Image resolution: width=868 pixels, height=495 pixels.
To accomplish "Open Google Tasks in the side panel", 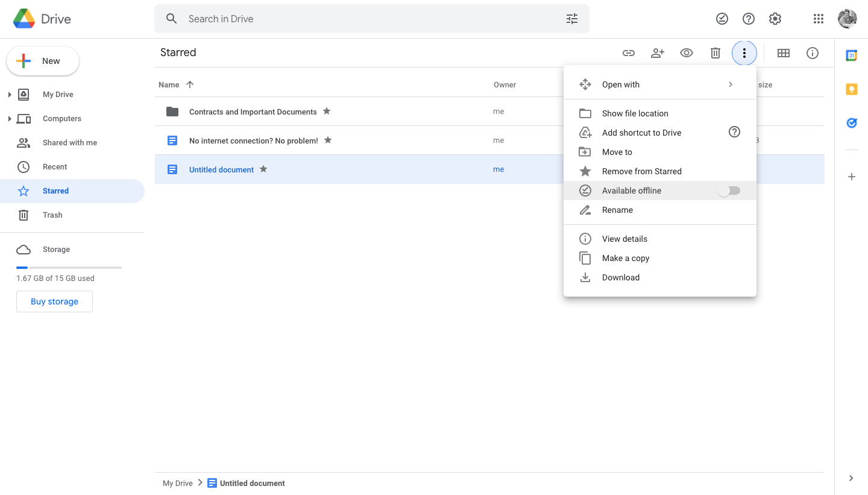I will [851, 123].
